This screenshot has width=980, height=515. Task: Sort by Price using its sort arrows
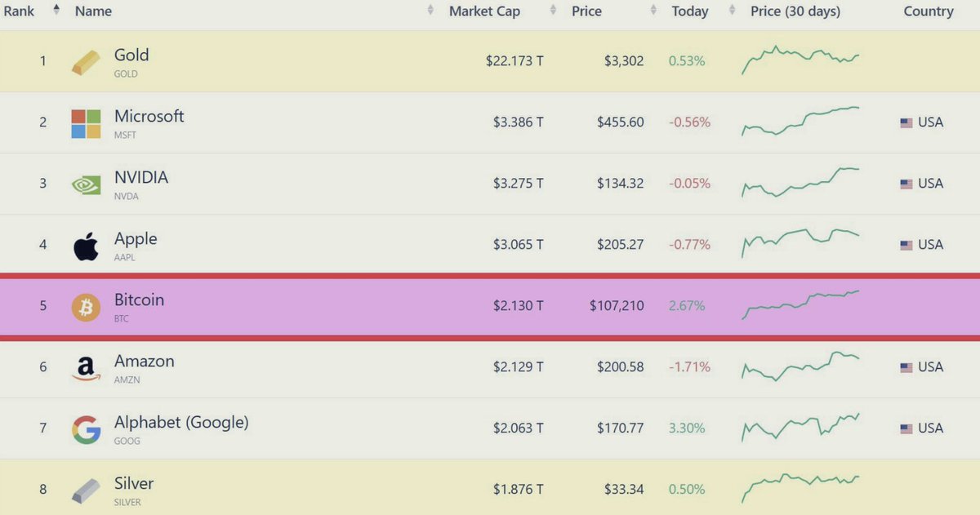653,11
